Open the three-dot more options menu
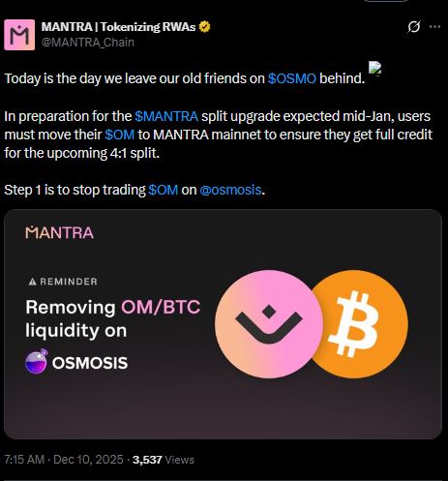448x481 pixels. 434,27
